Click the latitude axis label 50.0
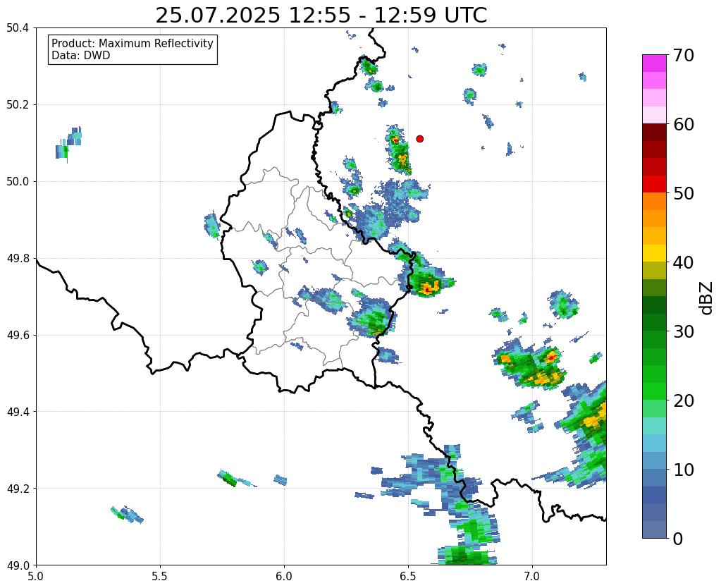Viewport: 721px width, 588px height. coord(18,182)
